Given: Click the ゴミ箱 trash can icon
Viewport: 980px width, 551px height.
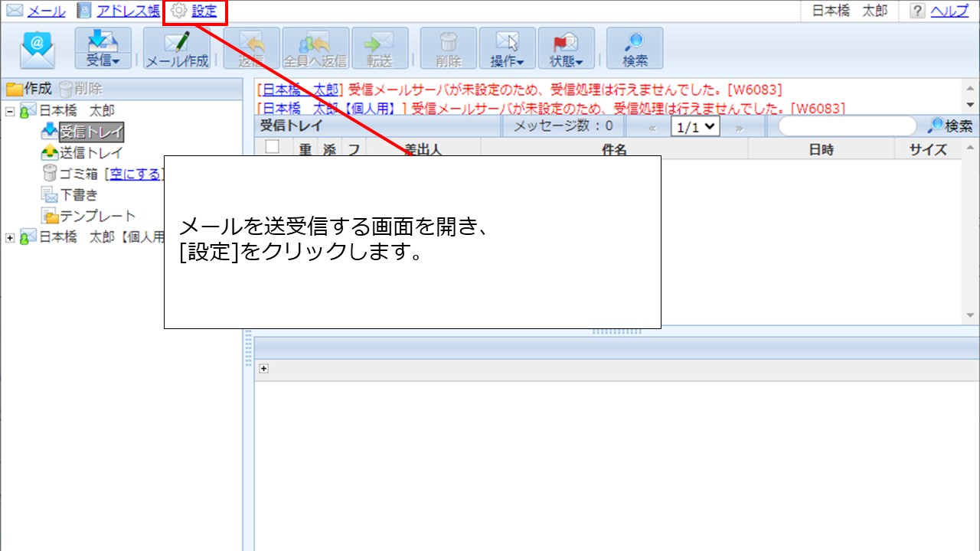Looking at the screenshot, I should click(x=50, y=174).
